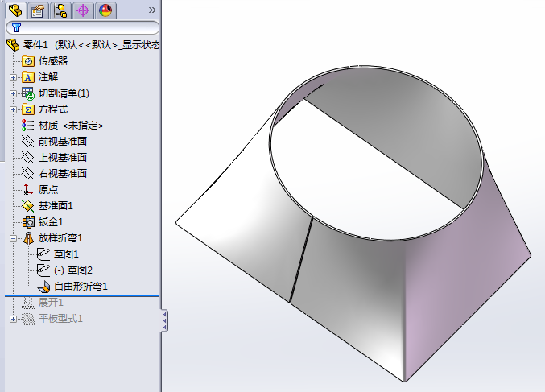This screenshot has width=545, height=392.
Task: Open the DimXpertManager crosshair tab
Action: pyautogui.click(x=82, y=10)
